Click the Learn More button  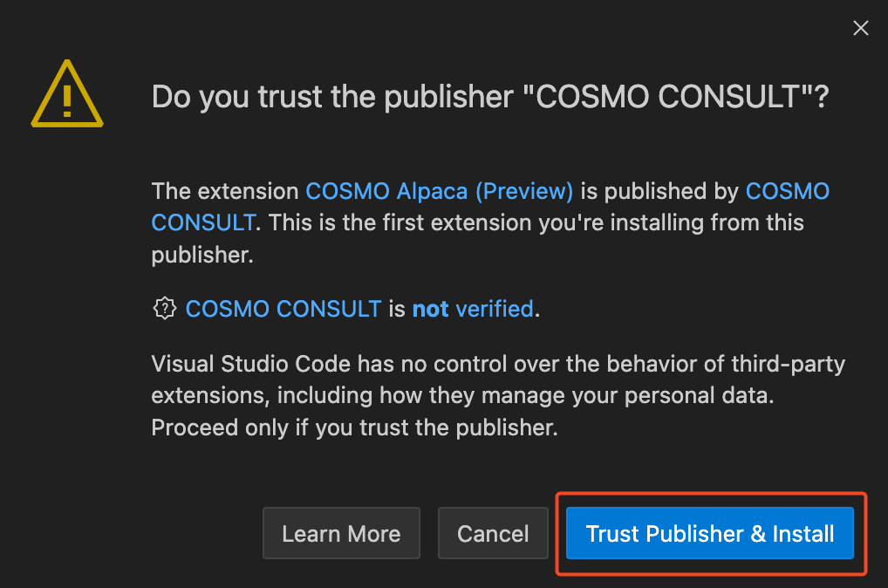[x=341, y=533]
